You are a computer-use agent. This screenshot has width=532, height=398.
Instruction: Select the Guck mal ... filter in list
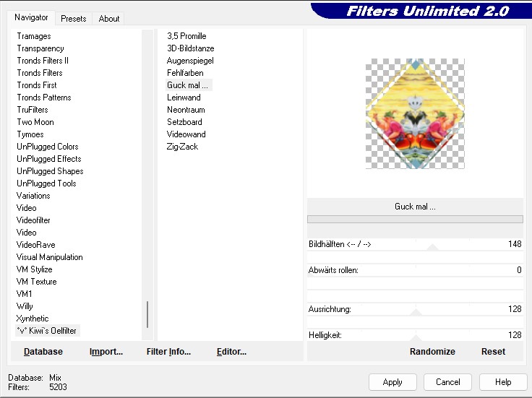188,85
